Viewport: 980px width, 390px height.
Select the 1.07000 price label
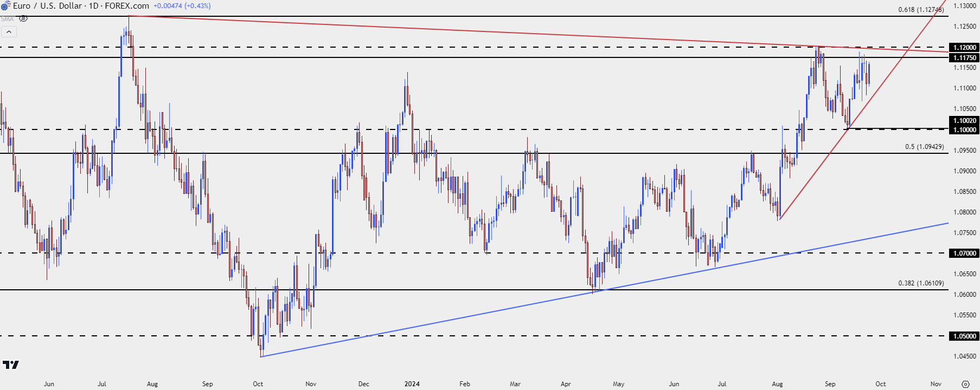[x=965, y=253]
